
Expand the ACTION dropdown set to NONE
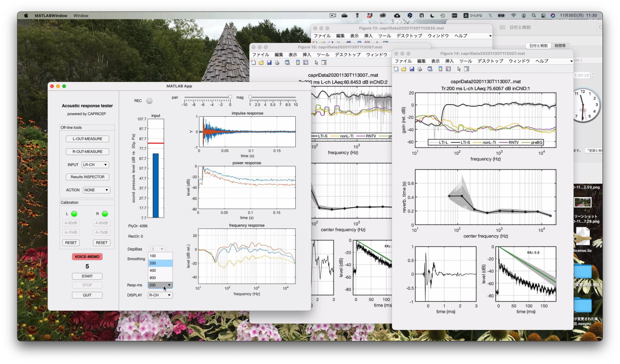click(x=96, y=190)
